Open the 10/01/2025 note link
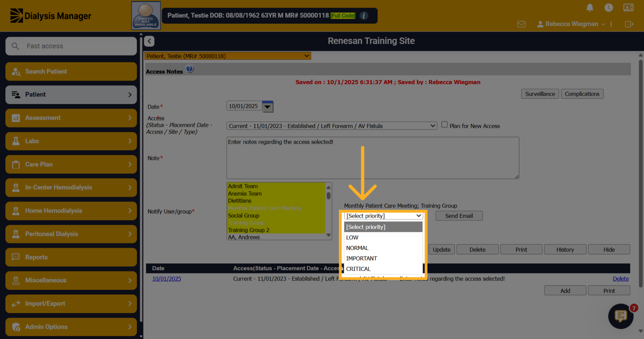Viewport: 644px width, 339px height. point(167,279)
